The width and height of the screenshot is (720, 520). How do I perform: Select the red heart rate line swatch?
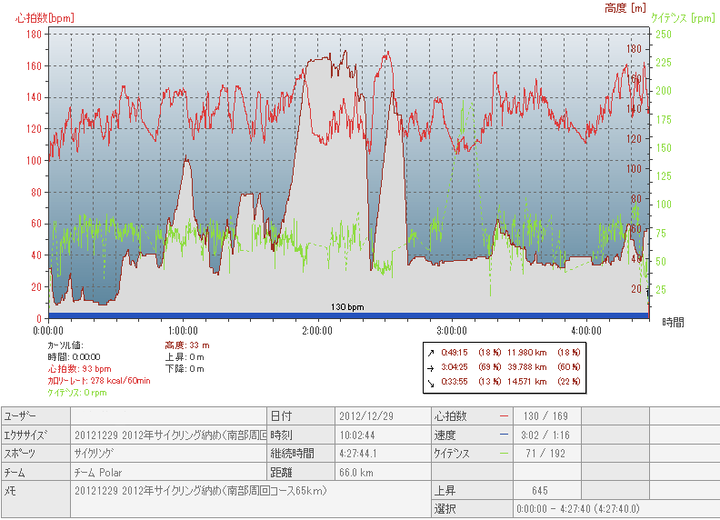[x=504, y=416]
